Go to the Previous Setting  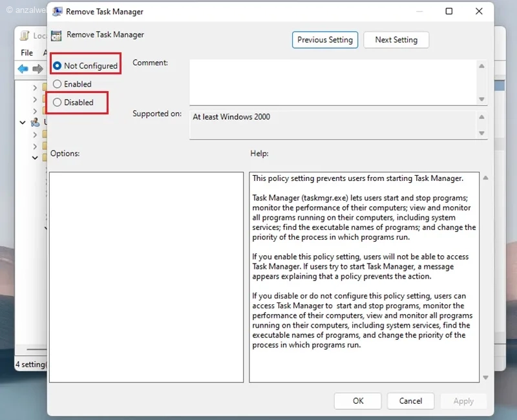click(324, 40)
